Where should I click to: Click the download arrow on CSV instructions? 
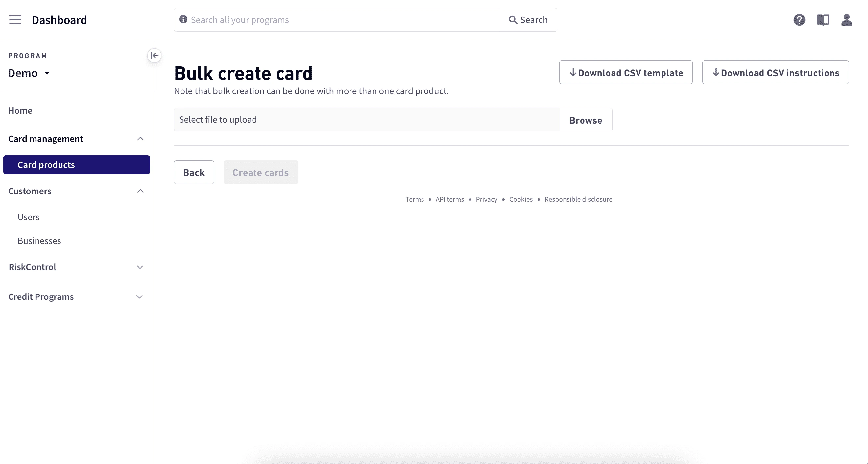716,72
